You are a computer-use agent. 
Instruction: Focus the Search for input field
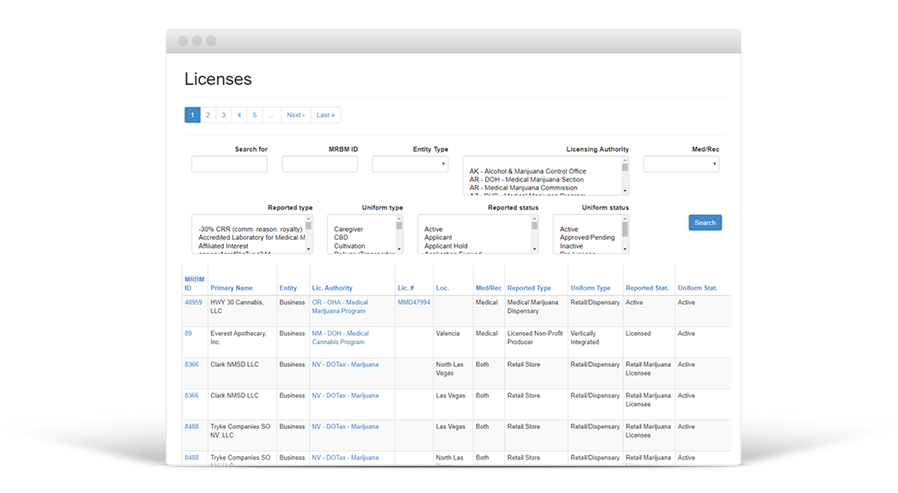(x=229, y=164)
